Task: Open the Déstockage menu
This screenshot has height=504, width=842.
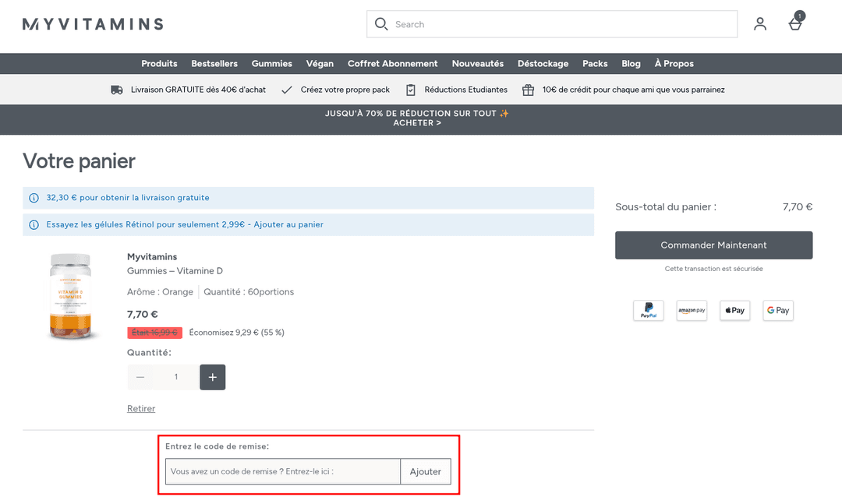Action: click(543, 63)
